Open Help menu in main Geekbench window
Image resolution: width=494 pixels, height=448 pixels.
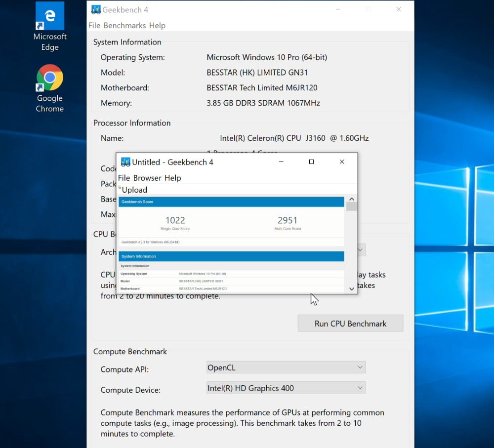[157, 26]
